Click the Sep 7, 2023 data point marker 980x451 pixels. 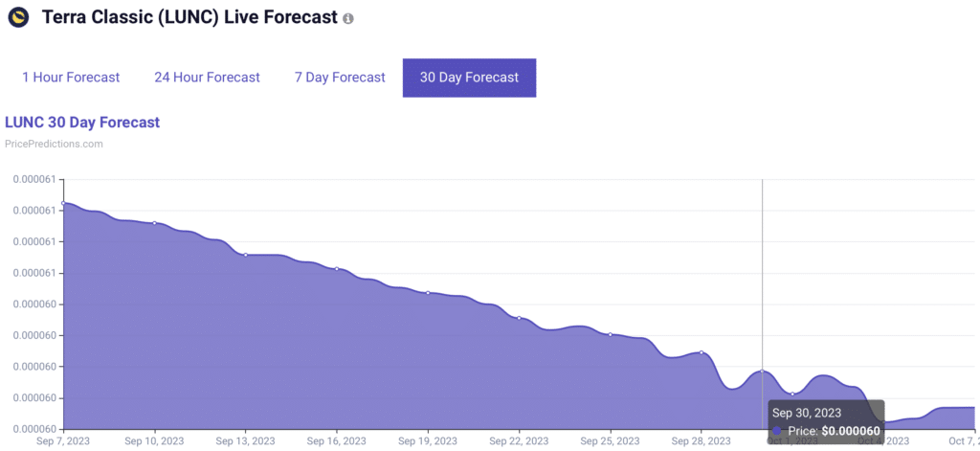coord(63,203)
